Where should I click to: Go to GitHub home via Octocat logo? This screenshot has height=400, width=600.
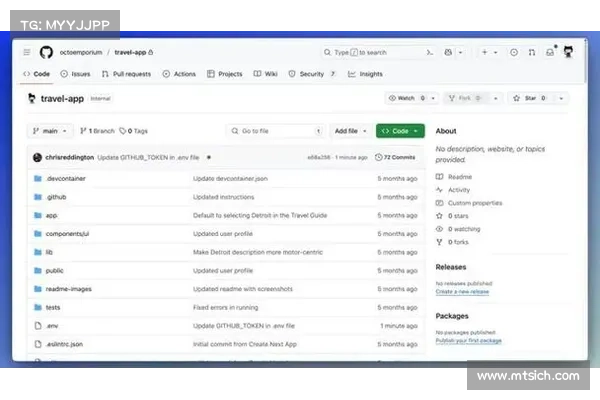coord(46,52)
